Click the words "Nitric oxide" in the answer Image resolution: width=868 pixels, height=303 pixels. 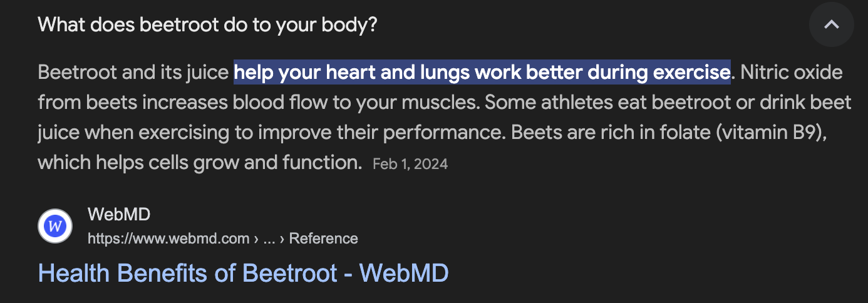(x=792, y=73)
